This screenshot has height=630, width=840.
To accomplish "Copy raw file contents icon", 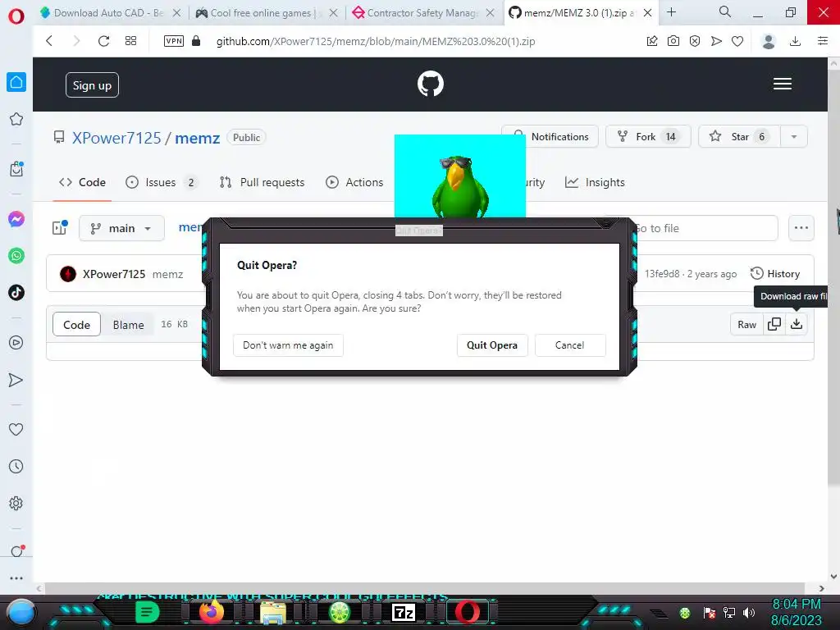I will click(774, 324).
